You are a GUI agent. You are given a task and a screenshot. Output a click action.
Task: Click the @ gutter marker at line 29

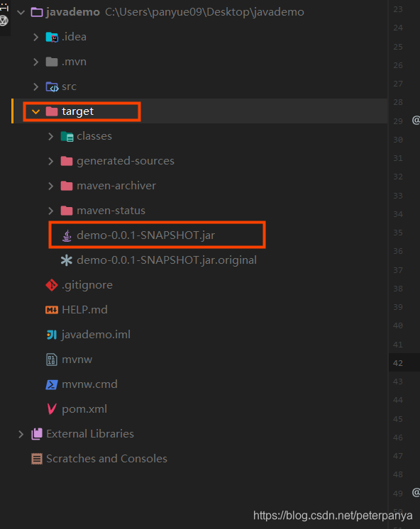click(416, 120)
